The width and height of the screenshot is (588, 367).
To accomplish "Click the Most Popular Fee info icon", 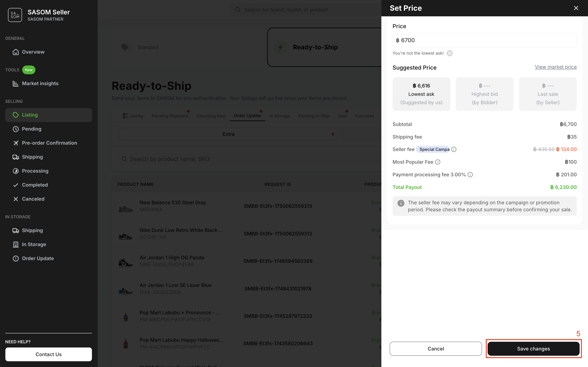I will (x=438, y=162).
